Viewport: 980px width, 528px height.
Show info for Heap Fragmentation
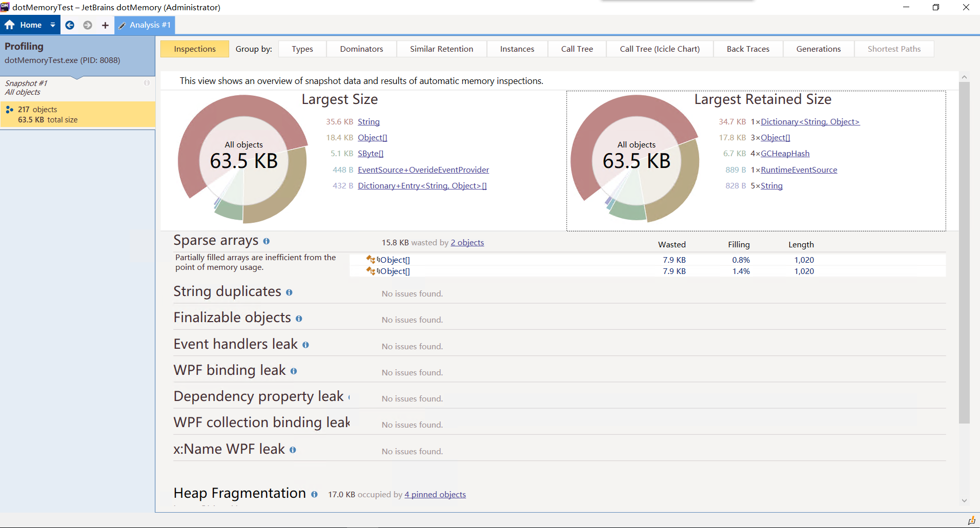pos(314,494)
